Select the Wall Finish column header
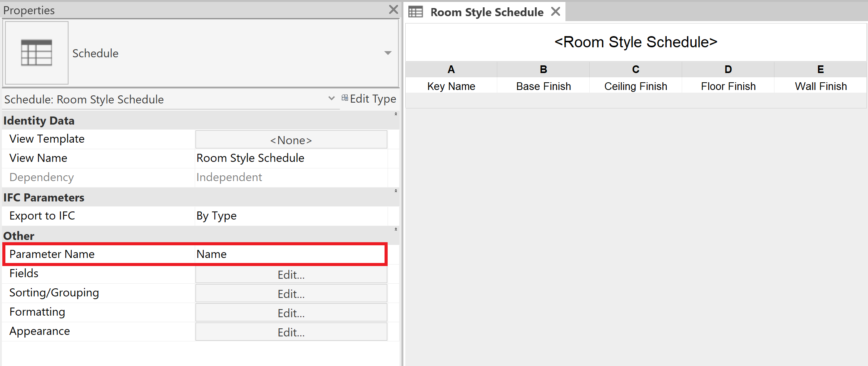Viewport: 868px width, 366px height. [820, 86]
